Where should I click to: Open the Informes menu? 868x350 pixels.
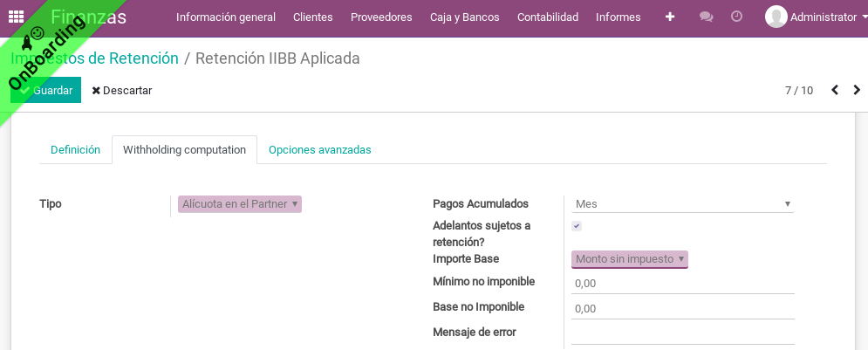[x=619, y=17]
